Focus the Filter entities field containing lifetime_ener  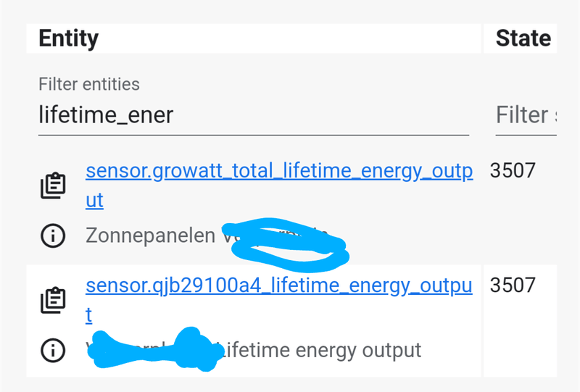(x=254, y=115)
